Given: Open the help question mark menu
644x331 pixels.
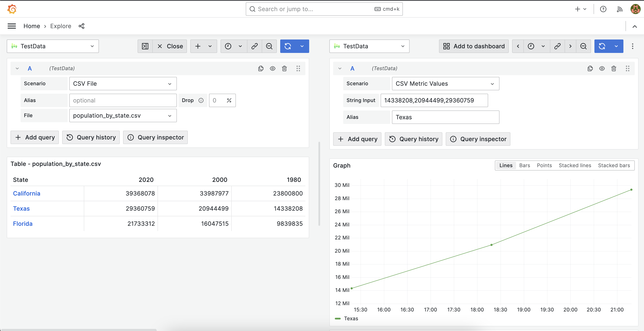Looking at the screenshot, I should click(603, 9).
